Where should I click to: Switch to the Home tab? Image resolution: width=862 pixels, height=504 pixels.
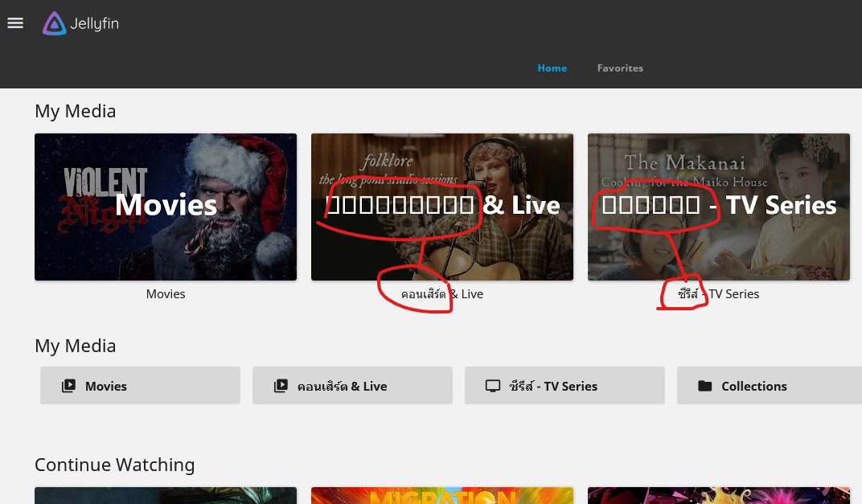tap(552, 68)
